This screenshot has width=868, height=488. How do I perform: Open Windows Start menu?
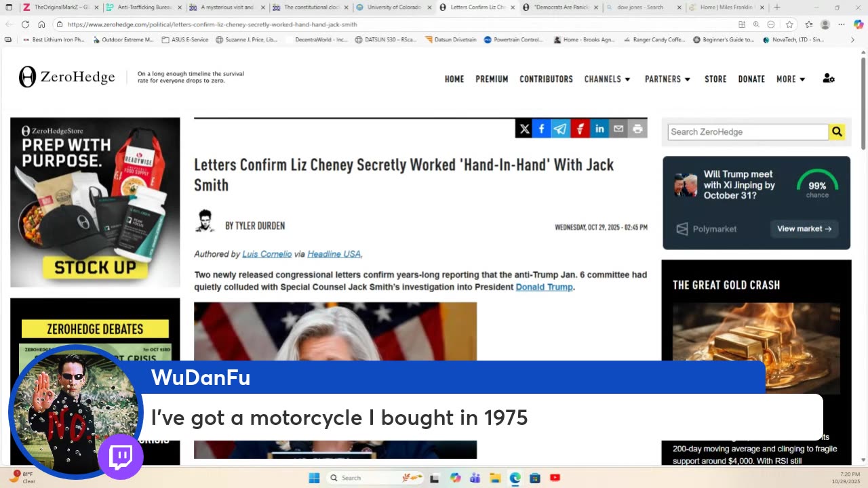pyautogui.click(x=314, y=478)
